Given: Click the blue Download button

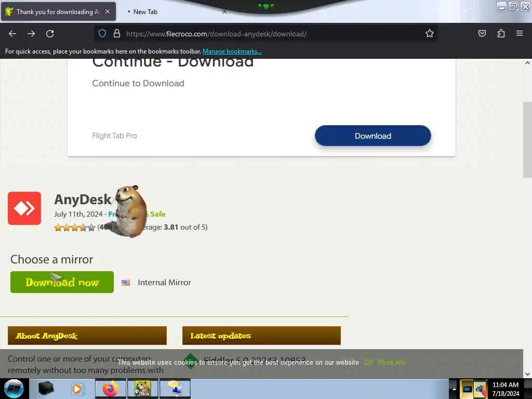Looking at the screenshot, I should pyautogui.click(x=373, y=136).
